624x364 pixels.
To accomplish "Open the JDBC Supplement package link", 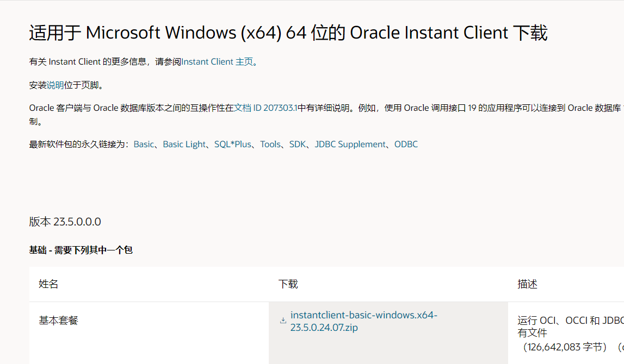I will [350, 145].
